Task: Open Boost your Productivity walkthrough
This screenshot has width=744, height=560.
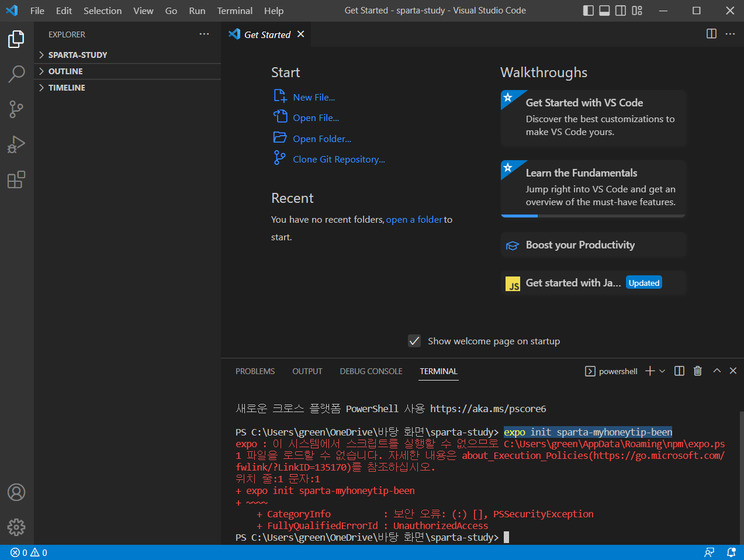Action: click(593, 245)
